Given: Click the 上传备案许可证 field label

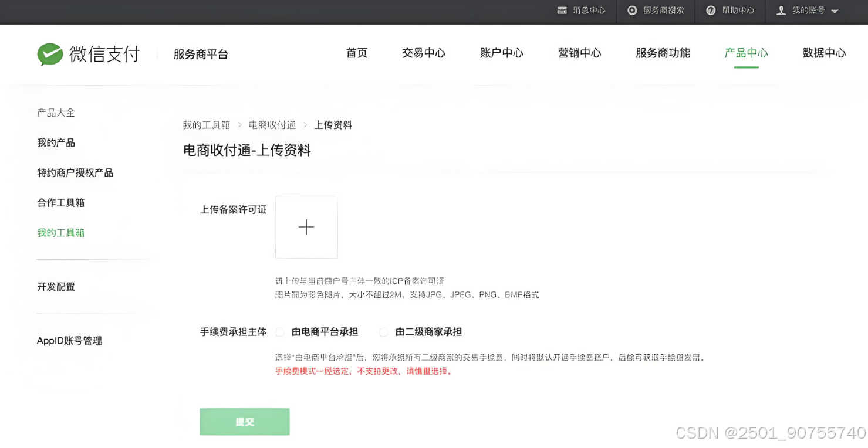Looking at the screenshot, I should [234, 210].
